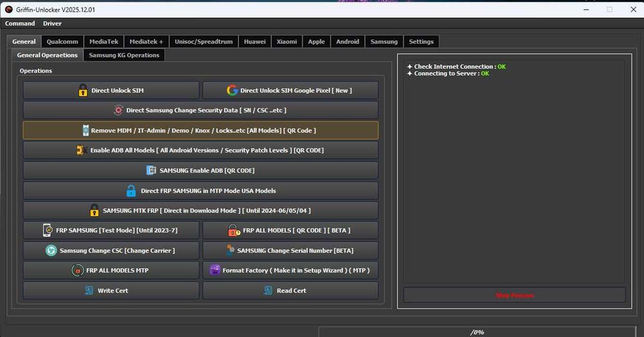Open the Samsung tab

pyautogui.click(x=384, y=41)
